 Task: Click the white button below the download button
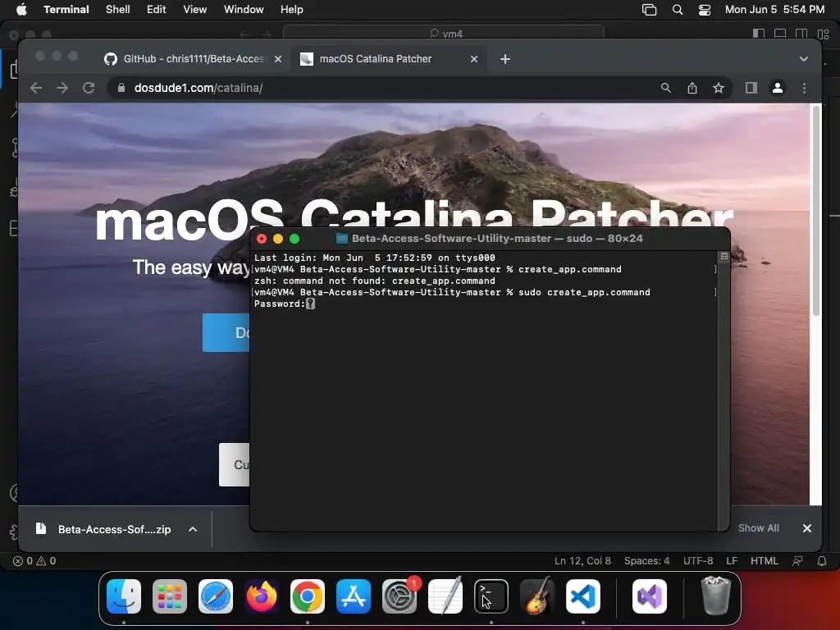(234, 464)
